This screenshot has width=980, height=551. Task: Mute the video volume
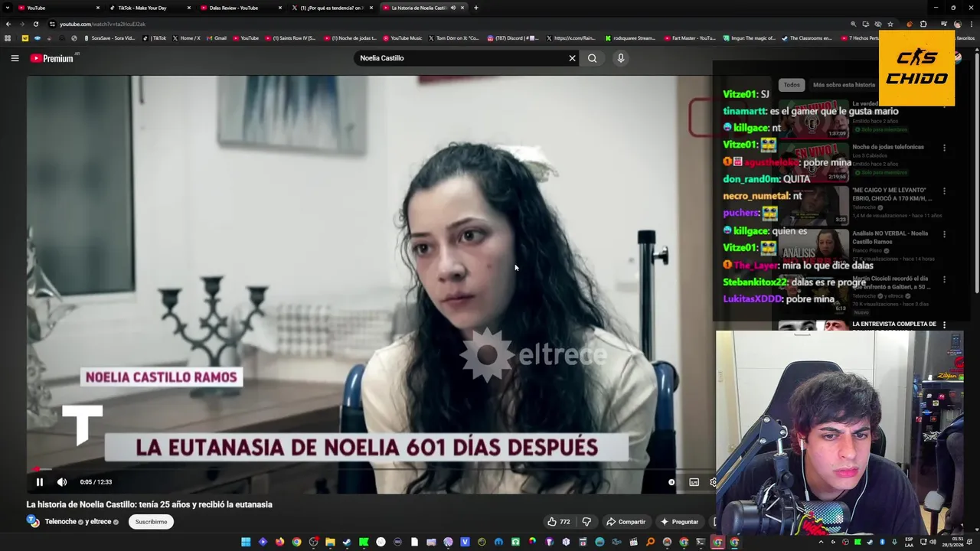[62, 482]
